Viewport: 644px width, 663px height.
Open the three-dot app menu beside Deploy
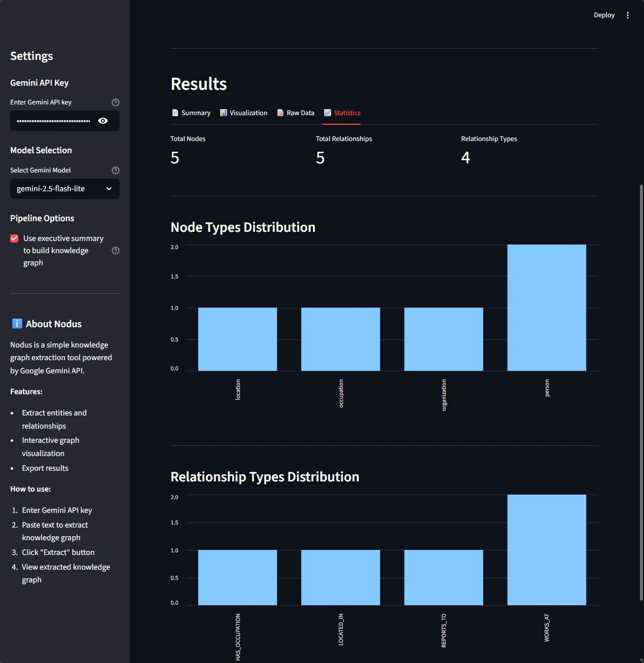pyautogui.click(x=628, y=15)
